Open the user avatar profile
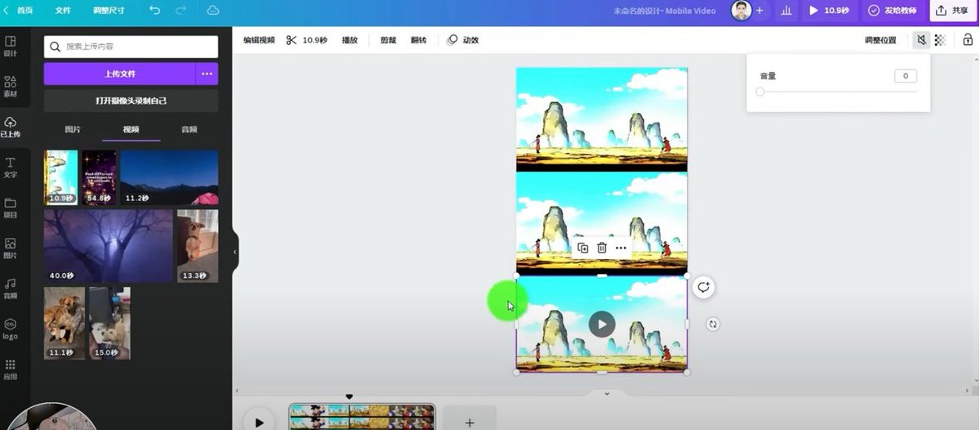Viewport: 980px width, 430px height. pos(741,11)
